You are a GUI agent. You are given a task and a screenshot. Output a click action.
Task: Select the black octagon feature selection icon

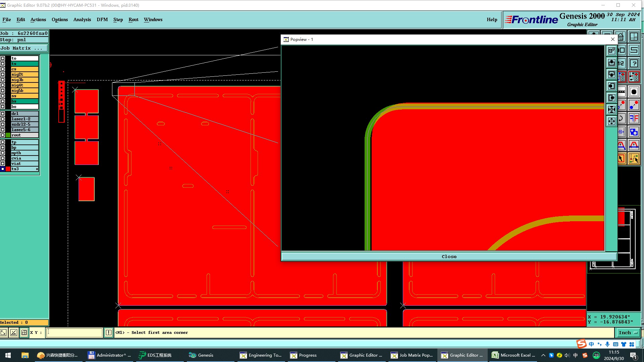(634, 92)
